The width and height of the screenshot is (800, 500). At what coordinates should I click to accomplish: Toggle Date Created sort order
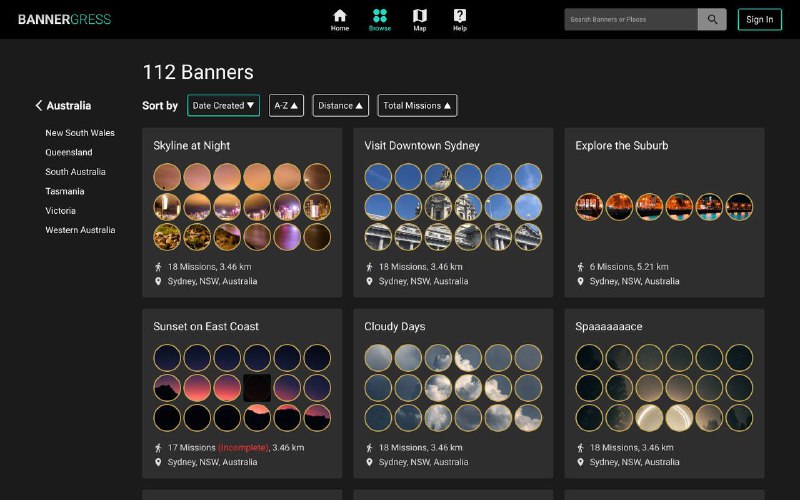pyautogui.click(x=223, y=105)
